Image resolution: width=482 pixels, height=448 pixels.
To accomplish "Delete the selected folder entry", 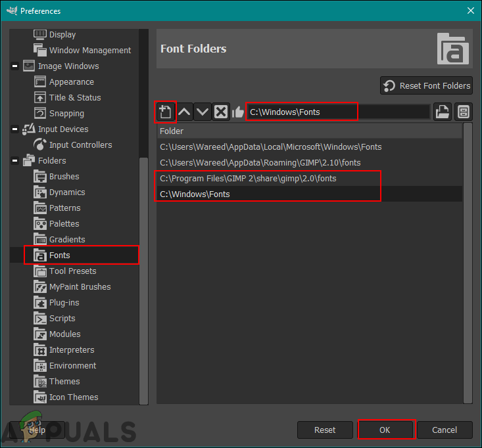I will [221, 112].
